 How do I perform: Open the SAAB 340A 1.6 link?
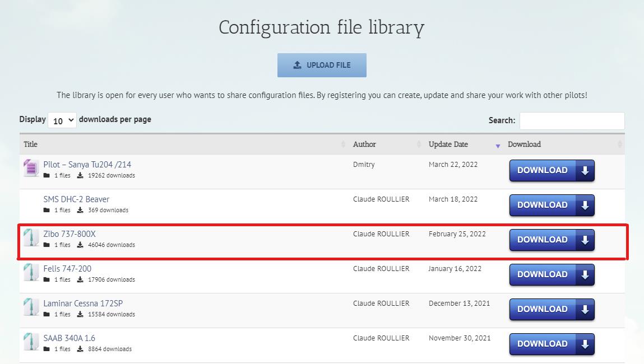pyautogui.click(x=69, y=338)
